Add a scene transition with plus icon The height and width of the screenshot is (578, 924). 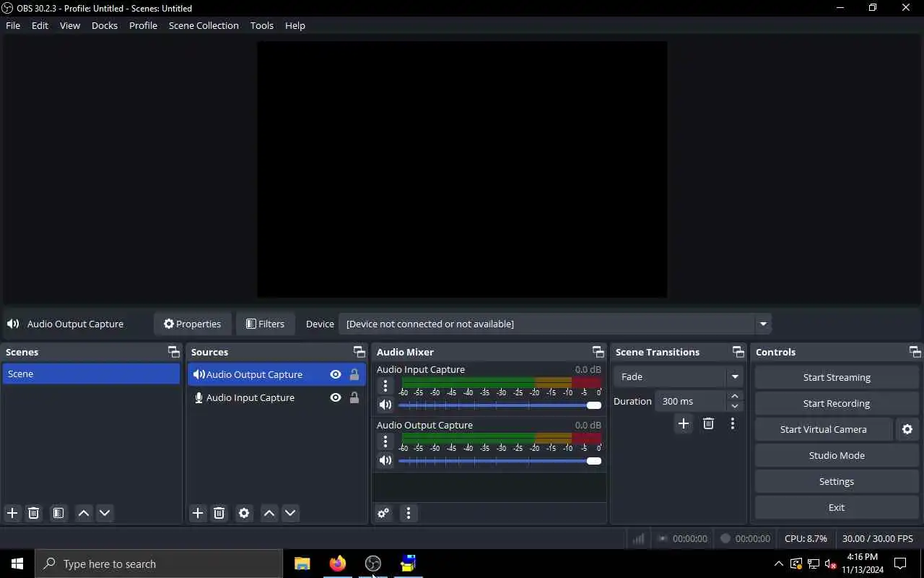tap(684, 423)
